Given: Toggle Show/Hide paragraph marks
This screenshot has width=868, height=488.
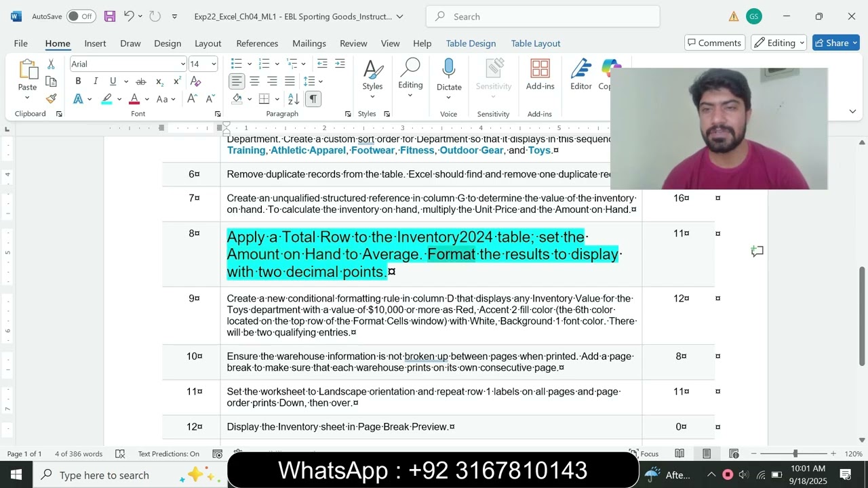Looking at the screenshot, I should 313,99.
